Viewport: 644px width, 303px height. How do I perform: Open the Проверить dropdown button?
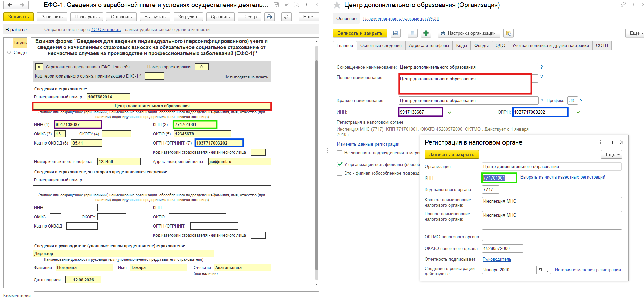[x=87, y=17]
